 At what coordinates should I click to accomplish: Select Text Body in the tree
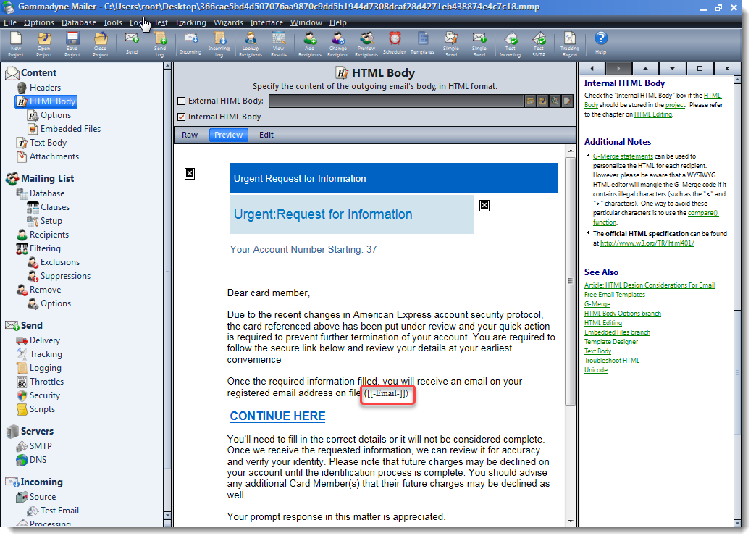tap(49, 143)
